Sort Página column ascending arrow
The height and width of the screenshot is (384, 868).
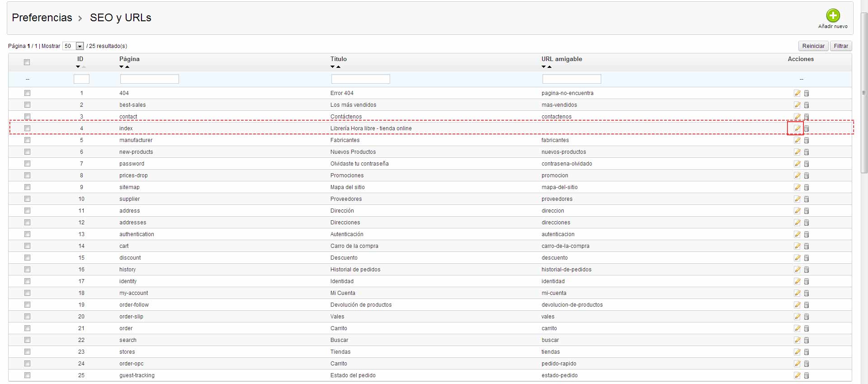pos(127,67)
